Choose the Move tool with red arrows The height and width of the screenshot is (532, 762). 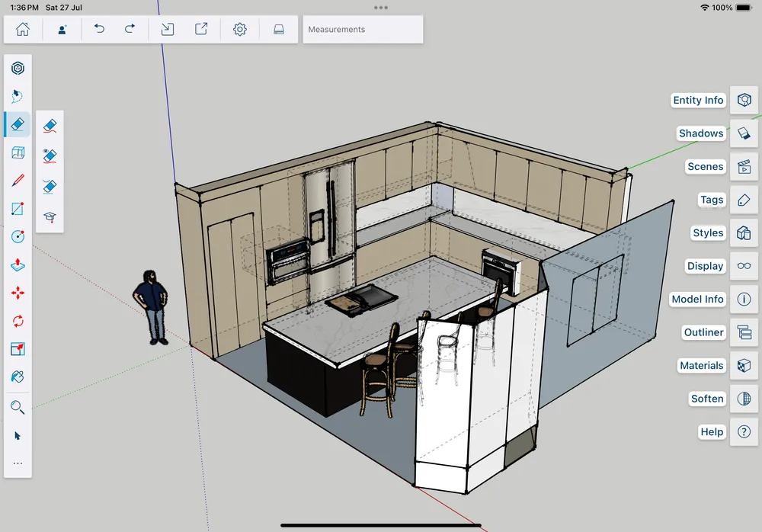18,293
